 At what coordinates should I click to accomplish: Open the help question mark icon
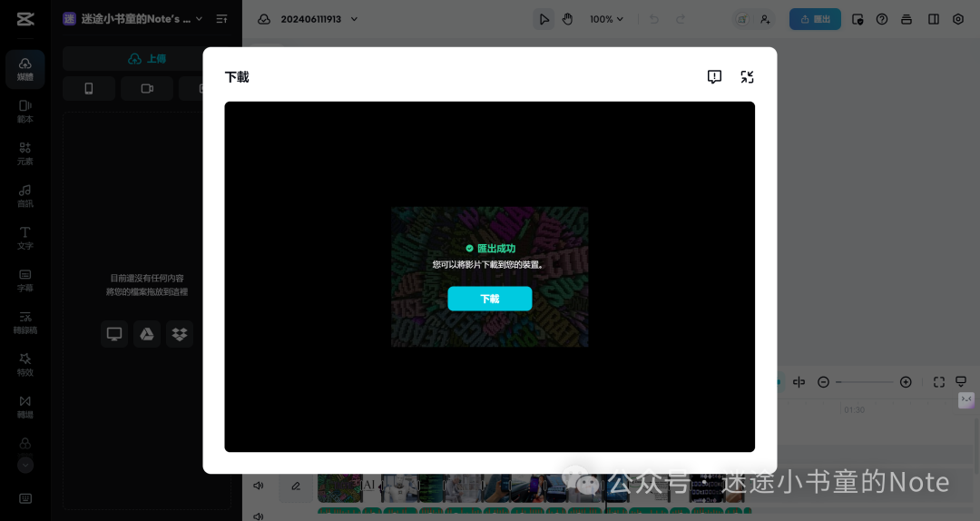[882, 19]
